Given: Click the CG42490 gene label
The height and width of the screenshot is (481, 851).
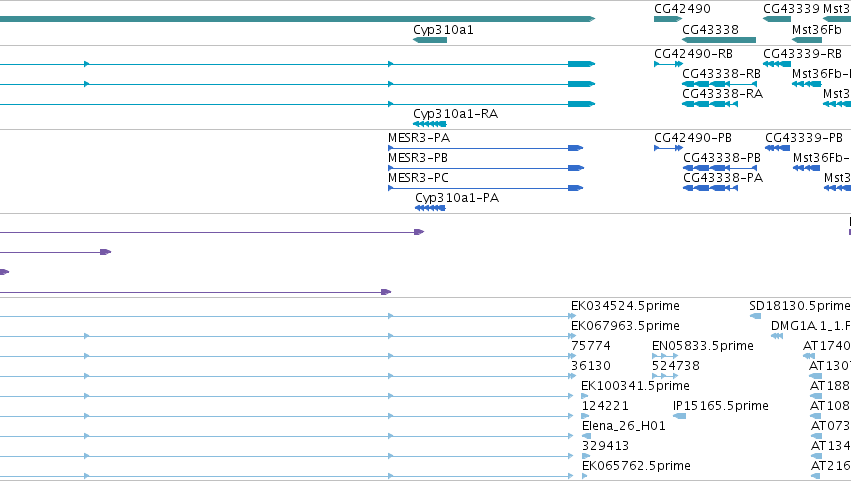Looking at the screenshot, I should point(682,9).
